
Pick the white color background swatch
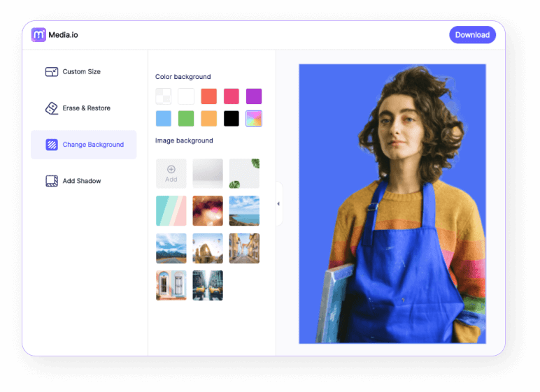coord(186,96)
